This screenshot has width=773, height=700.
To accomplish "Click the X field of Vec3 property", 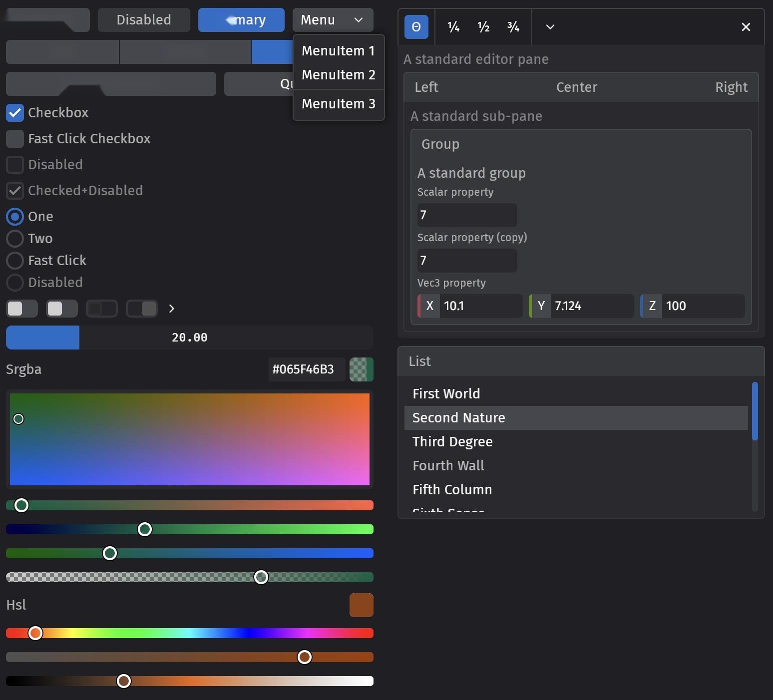I will (470, 306).
